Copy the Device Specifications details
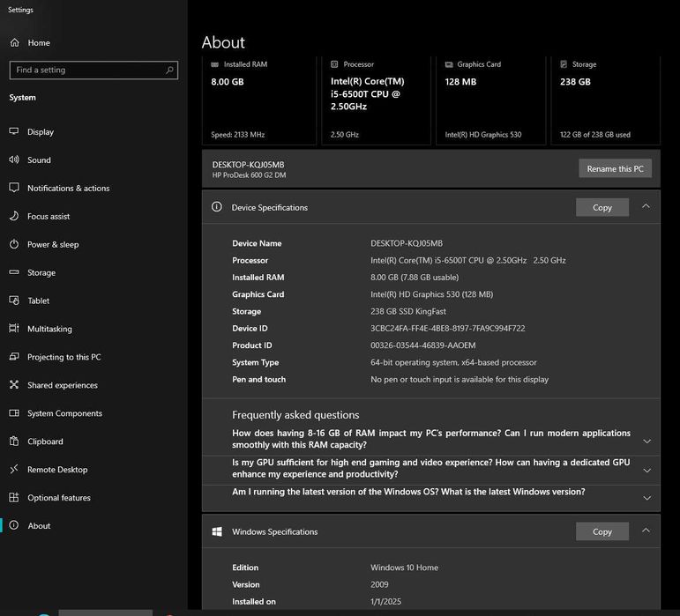The width and height of the screenshot is (680, 616). pyautogui.click(x=602, y=207)
